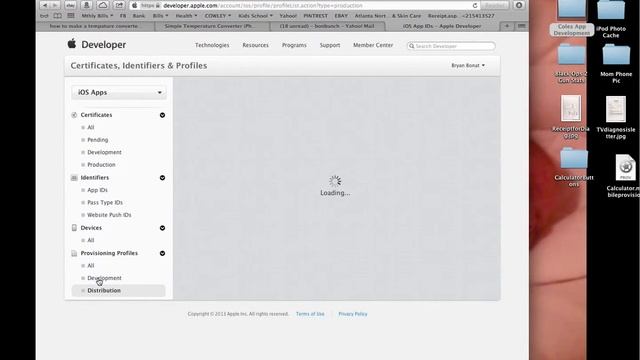
Task: Click the Safari URL address field
Action: click(x=304, y=6)
